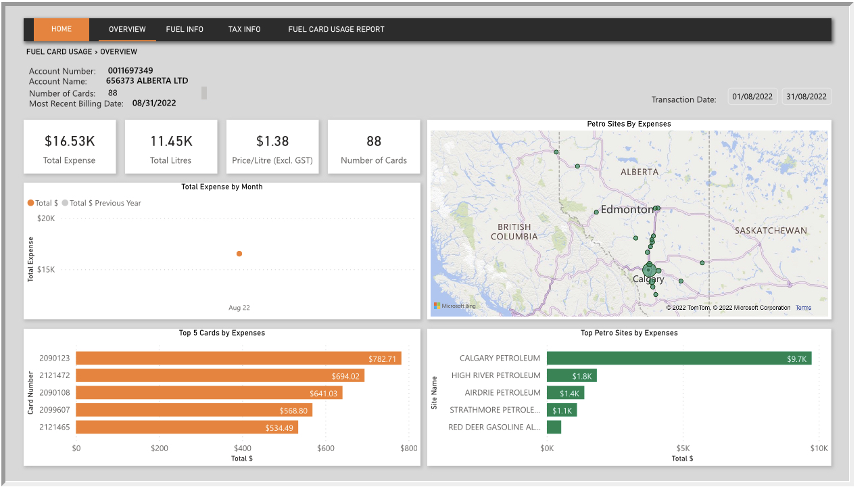Click the Transaction Date label
868x487 pixels.
(683, 99)
